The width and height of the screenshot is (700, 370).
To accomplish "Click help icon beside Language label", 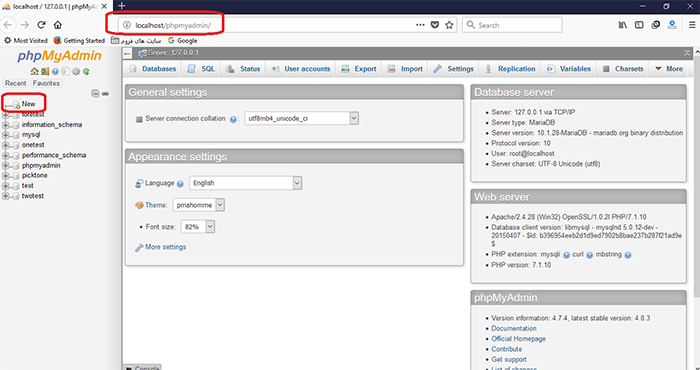I will (180, 183).
